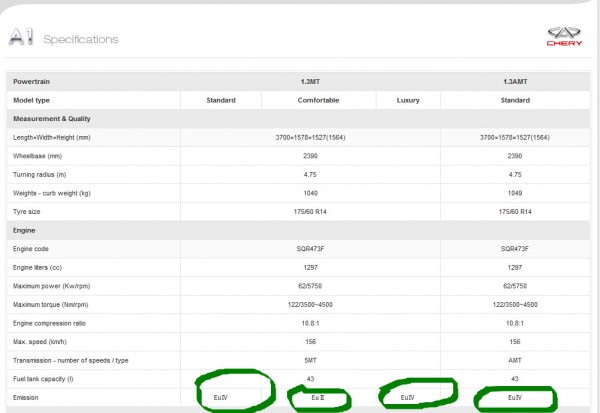Screen dimensions: 600x413
Task: Select the 62/5750 power value for 1.3AMT
Action: [515, 286]
